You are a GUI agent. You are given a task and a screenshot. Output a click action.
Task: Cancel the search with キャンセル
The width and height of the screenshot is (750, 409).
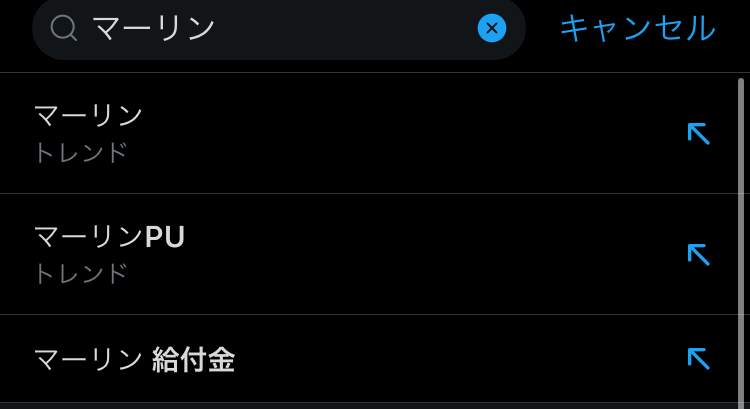(x=637, y=28)
